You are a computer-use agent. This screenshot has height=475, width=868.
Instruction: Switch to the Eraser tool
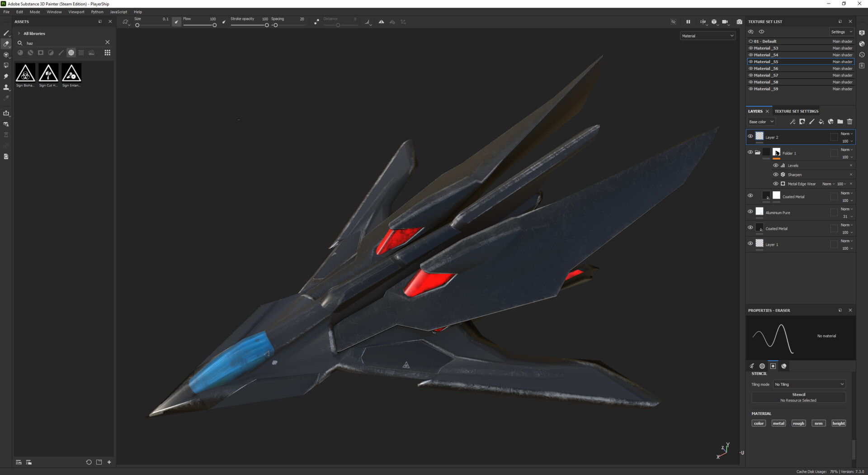[x=6, y=44]
